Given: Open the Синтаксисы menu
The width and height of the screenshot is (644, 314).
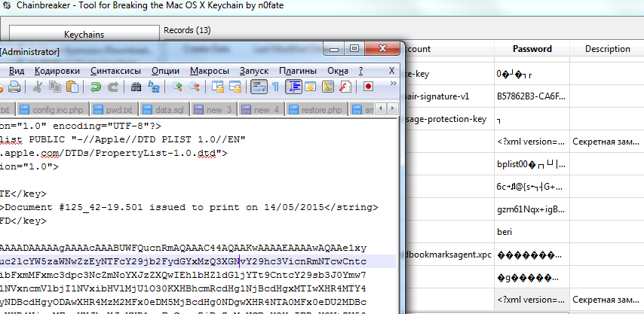Looking at the screenshot, I should [x=116, y=71].
